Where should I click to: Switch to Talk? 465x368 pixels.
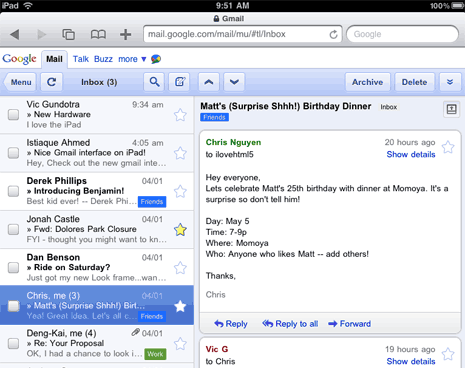(81, 59)
